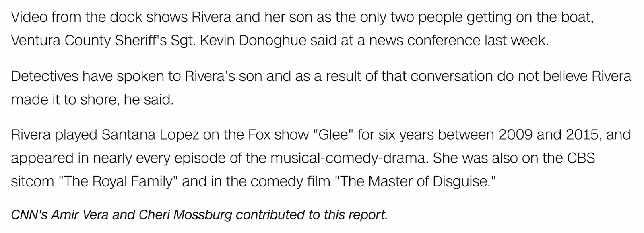The height and width of the screenshot is (233, 644).
Task: Click "contributed to this report" italic text
Action: pos(312,214)
